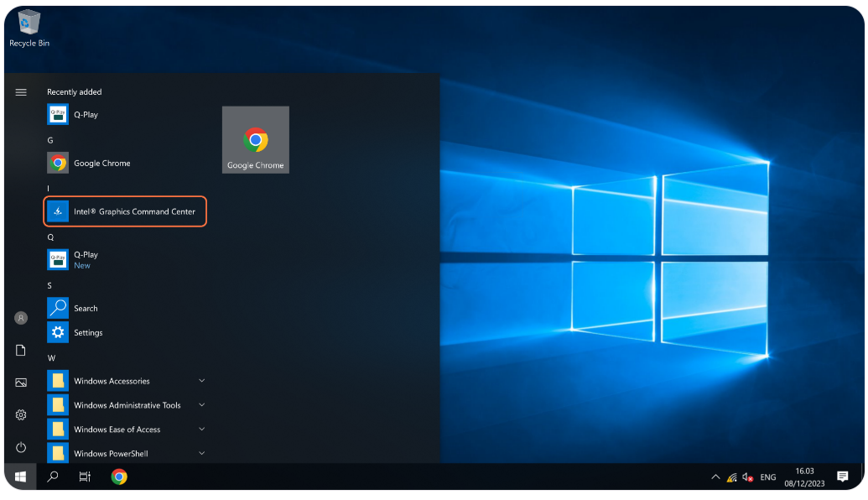Click the muted speaker volume icon
This screenshot has width=868, height=500.
coord(747,477)
